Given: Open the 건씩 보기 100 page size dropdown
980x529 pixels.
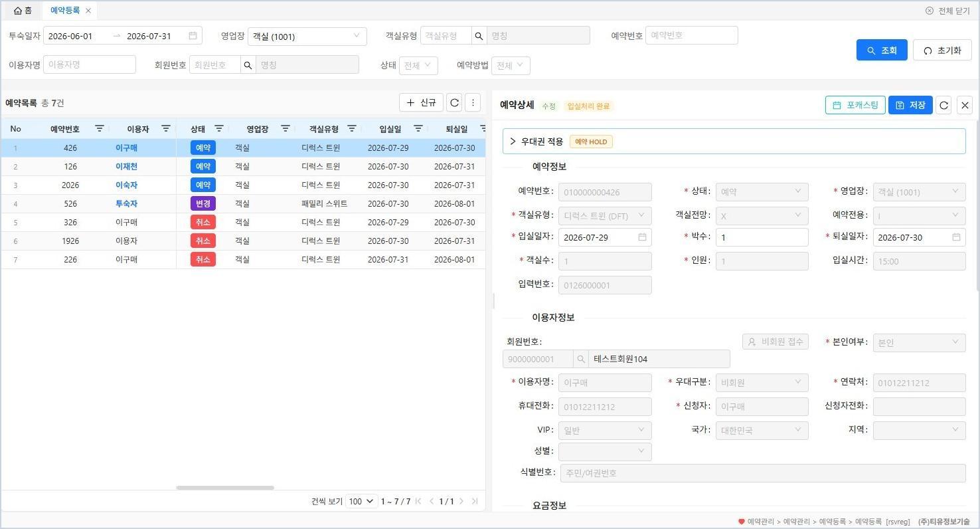Looking at the screenshot, I should tap(362, 501).
